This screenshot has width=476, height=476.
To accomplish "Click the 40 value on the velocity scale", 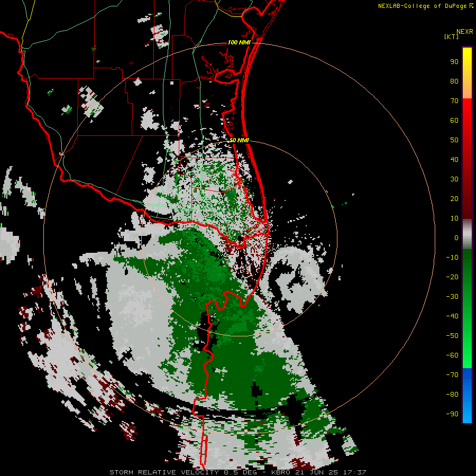I will [x=454, y=160].
